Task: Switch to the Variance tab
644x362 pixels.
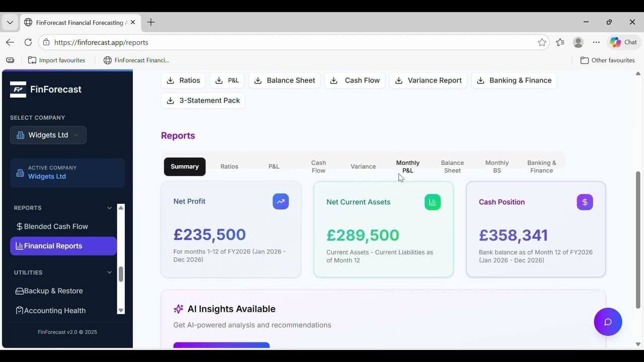Action: point(363,166)
